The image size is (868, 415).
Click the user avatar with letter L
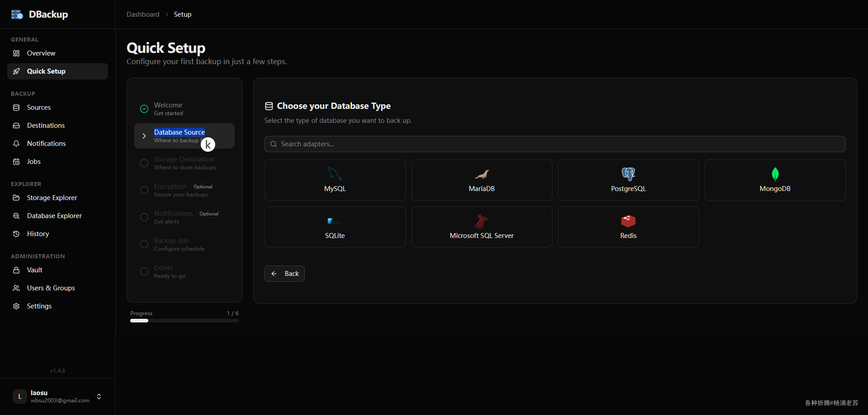tap(20, 396)
